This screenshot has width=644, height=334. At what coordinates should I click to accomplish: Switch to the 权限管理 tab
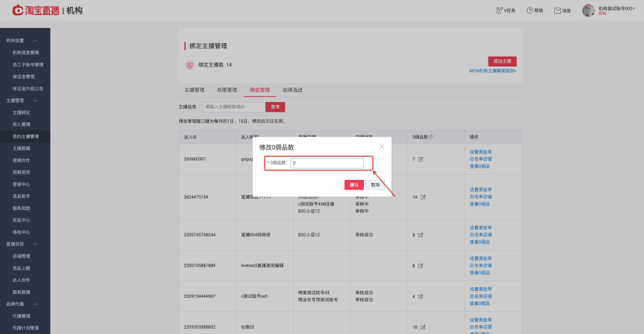(227, 90)
